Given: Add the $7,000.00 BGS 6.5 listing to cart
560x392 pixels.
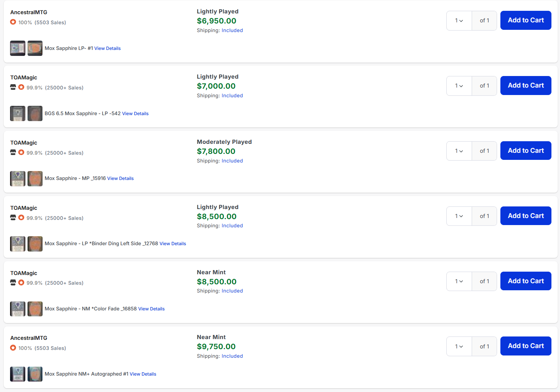Looking at the screenshot, I should click(x=525, y=85).
